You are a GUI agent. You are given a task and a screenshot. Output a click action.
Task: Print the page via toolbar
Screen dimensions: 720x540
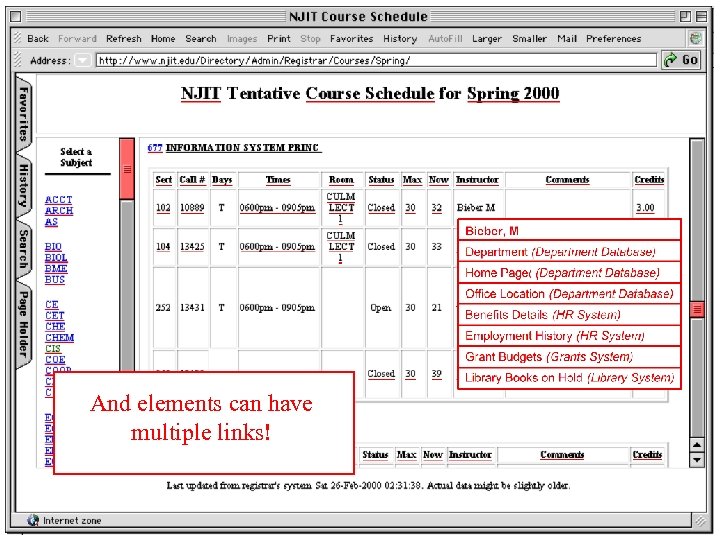[x=279, y=39]
